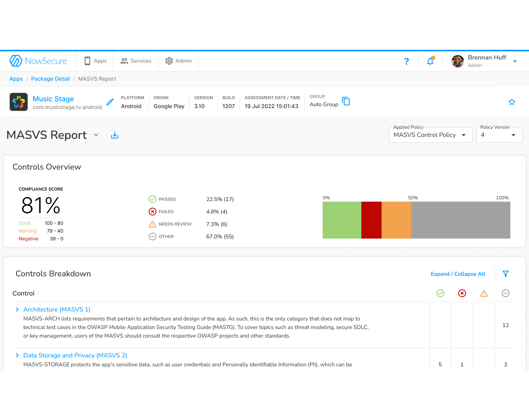The image size is (529, 420).
Task: Open the Admin menu
Action: 179,61
